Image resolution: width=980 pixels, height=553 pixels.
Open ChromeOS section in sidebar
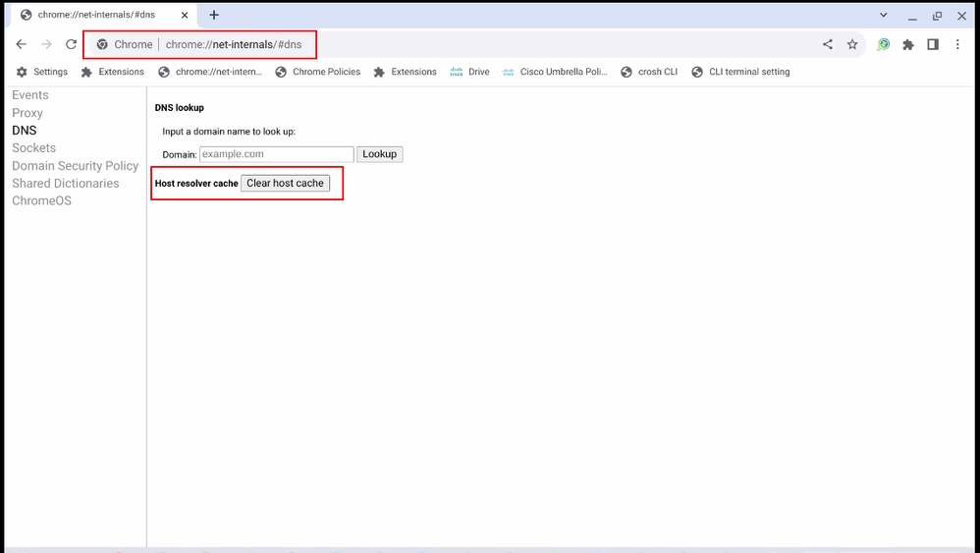pyautogui.click(x=42, y=200)
